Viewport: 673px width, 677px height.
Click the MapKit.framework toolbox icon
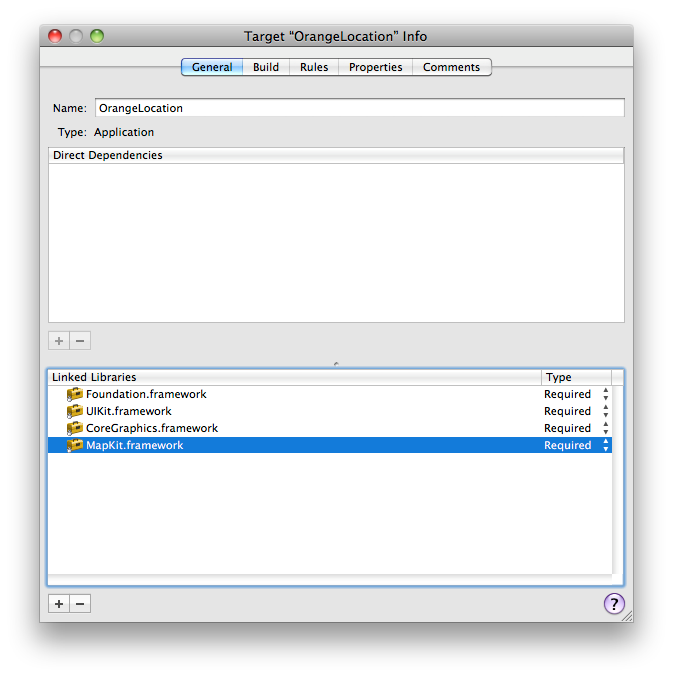[x=75, y=445]
